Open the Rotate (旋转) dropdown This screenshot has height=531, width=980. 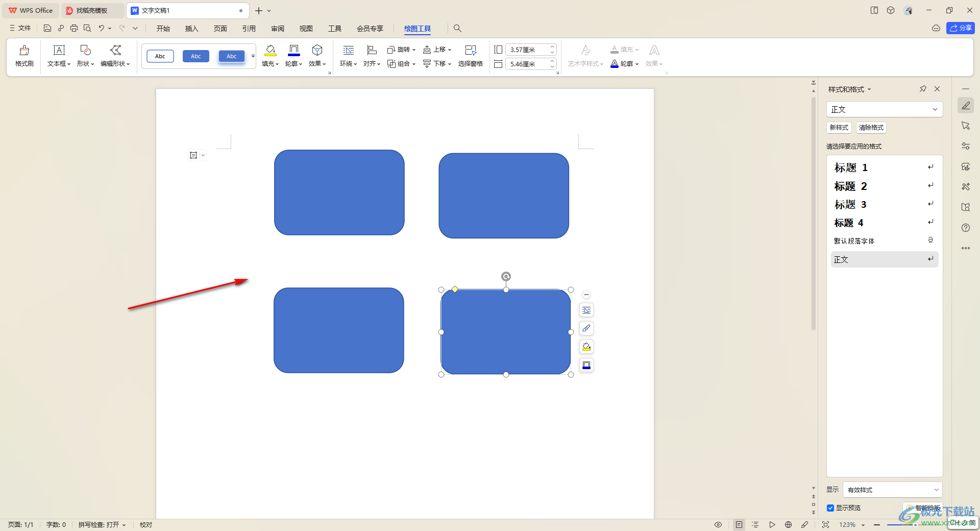(401, 50)
